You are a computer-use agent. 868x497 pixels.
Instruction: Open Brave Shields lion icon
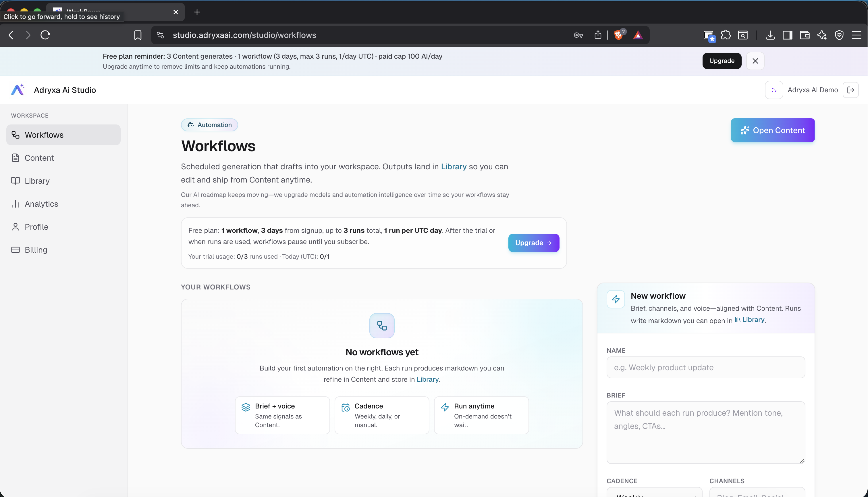(619, 35)
